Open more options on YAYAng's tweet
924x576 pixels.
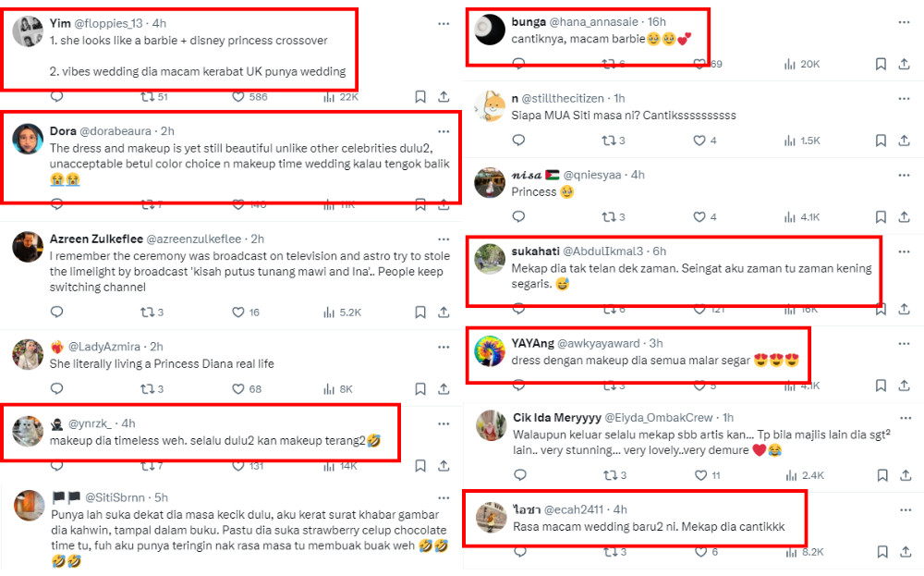pyautogui.click(x=904, y=344)
